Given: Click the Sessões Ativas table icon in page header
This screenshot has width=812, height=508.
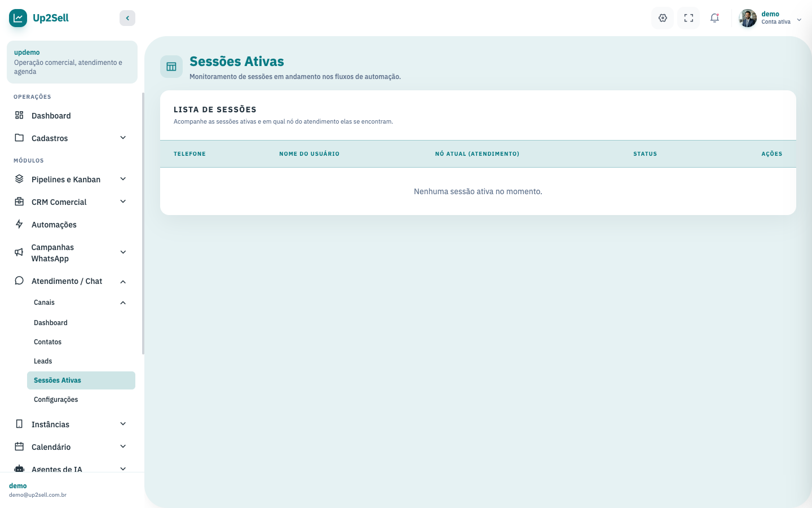Looking at the screenshot, I should coord(171,67).
